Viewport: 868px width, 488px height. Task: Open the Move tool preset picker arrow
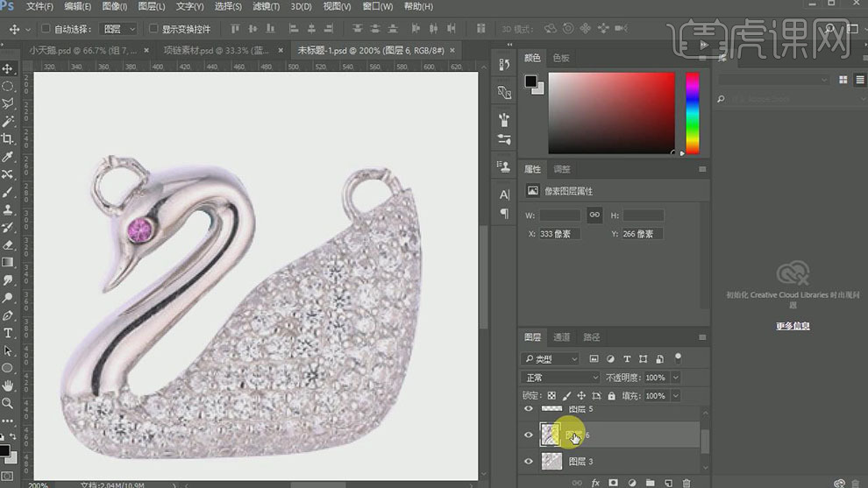click(x=28, y=29)
